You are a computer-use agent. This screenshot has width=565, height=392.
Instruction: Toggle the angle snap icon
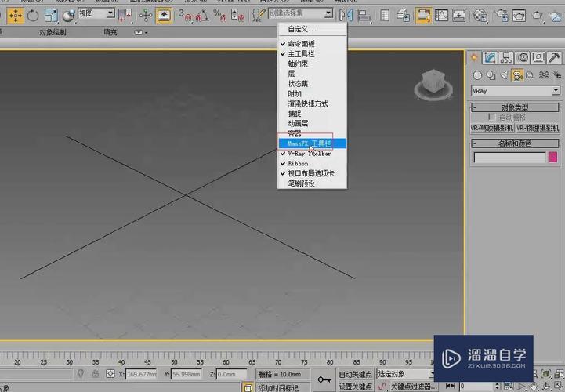(x=202, y=16)
